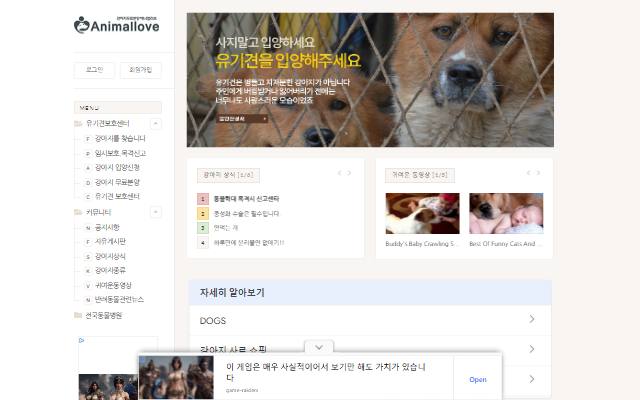The image size is (640, 400).
Task: Expand the DOGS row chevron
Action: pyautogui.click(x=531, y=319)
